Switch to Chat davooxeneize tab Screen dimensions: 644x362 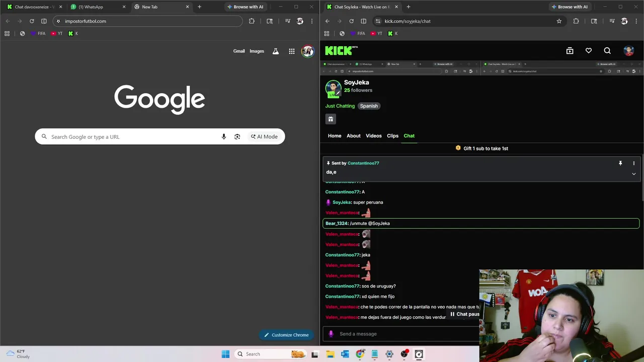(x=35, y=7)
